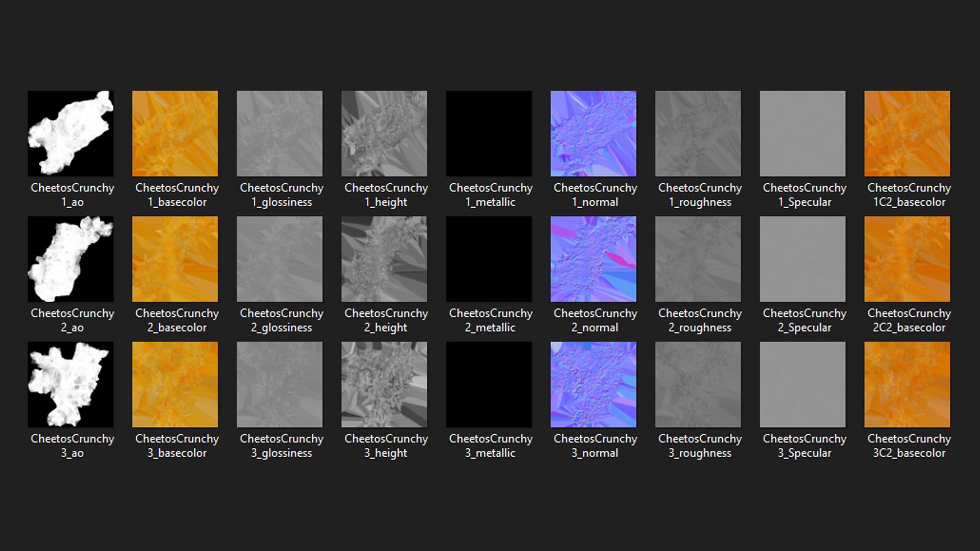Viewport: 980px width, 551px height.
Task: Select the CheetosCrunchy2C2_basecolor file
Action: (907, 259)
